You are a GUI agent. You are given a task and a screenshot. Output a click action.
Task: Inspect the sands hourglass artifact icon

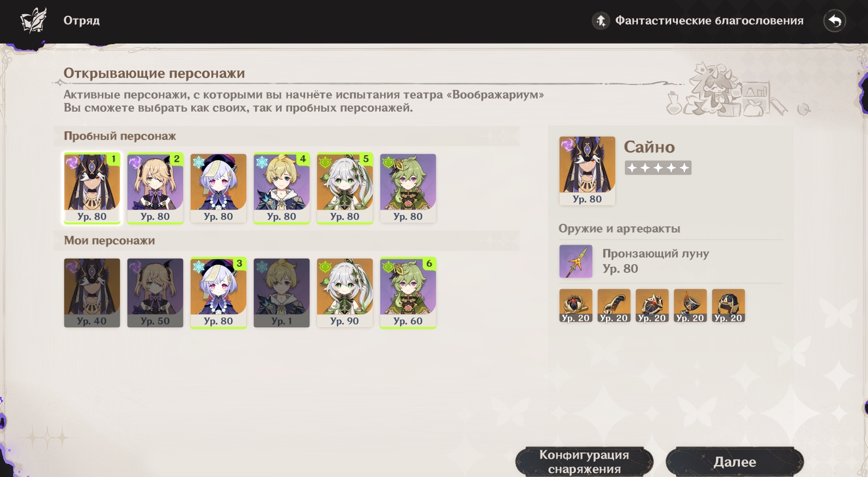point(652,305)
